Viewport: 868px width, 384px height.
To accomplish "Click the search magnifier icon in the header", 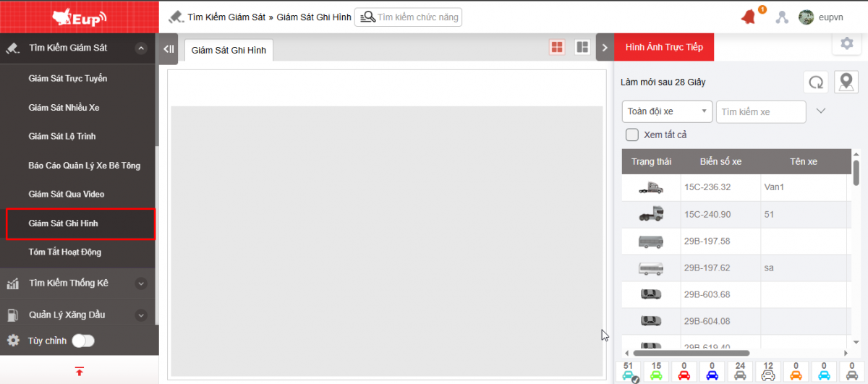I will (367, 17).
